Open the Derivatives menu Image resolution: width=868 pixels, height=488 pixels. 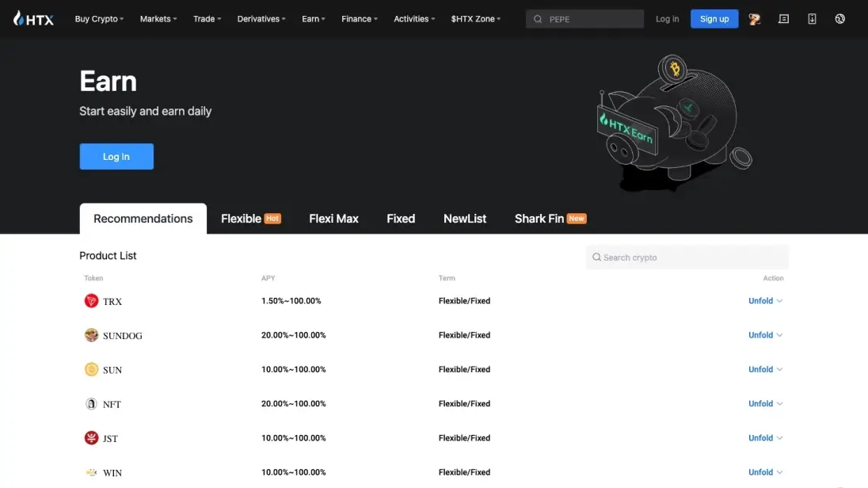pyautogui.click(x=261, y=19)
